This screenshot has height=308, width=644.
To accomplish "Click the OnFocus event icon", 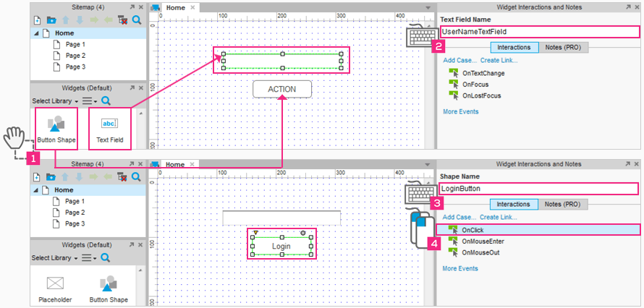I will click(x=454, y=84).
